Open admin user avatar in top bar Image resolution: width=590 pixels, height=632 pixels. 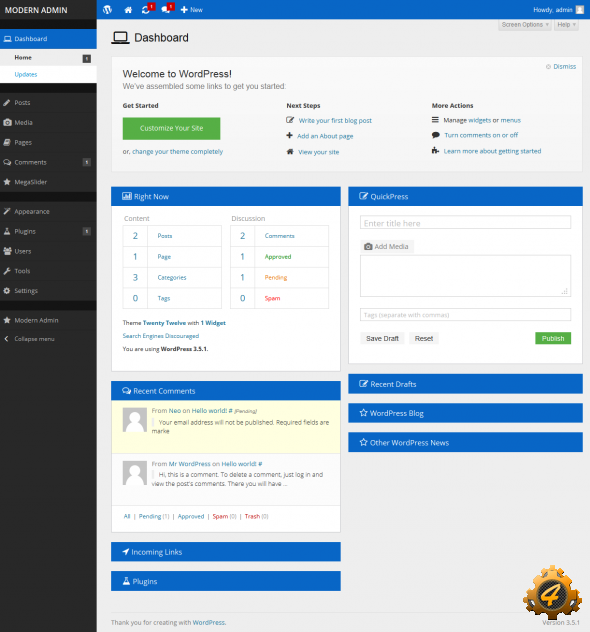point(580,10)
